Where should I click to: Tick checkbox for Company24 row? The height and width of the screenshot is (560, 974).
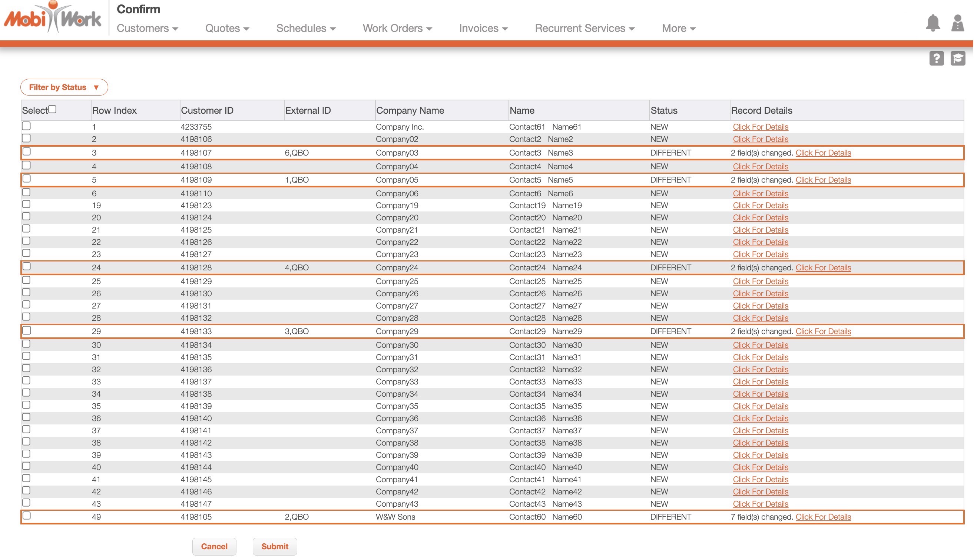pos(27,267)
